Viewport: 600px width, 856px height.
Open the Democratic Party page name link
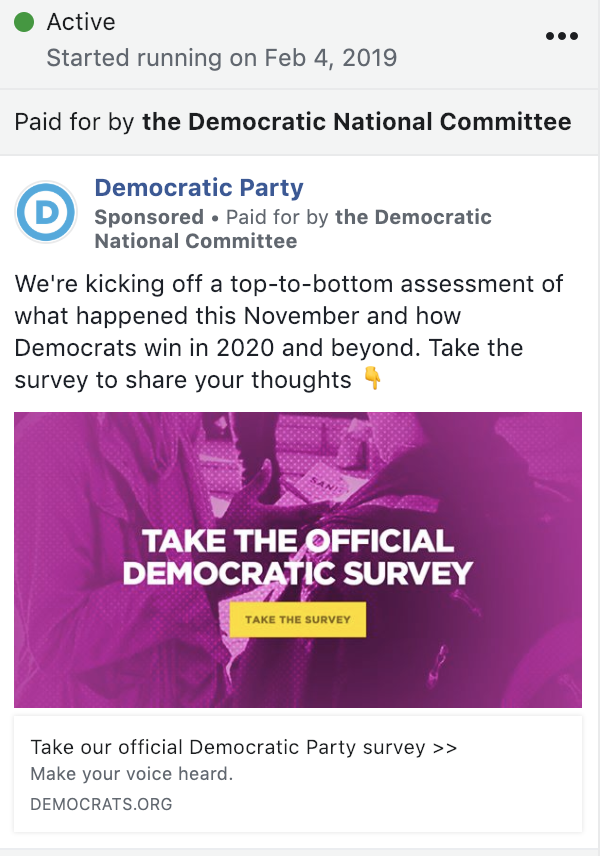198,187
